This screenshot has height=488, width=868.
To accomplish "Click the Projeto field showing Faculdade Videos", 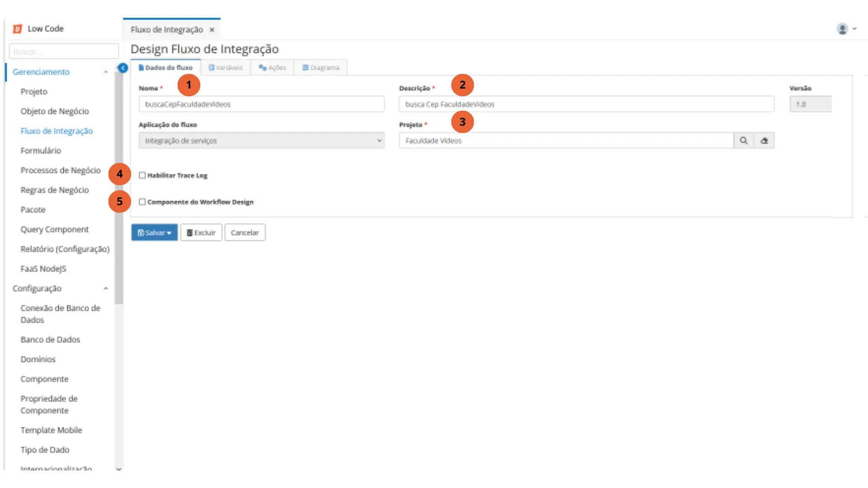I will pyautogui.click(x=566, y=141).
